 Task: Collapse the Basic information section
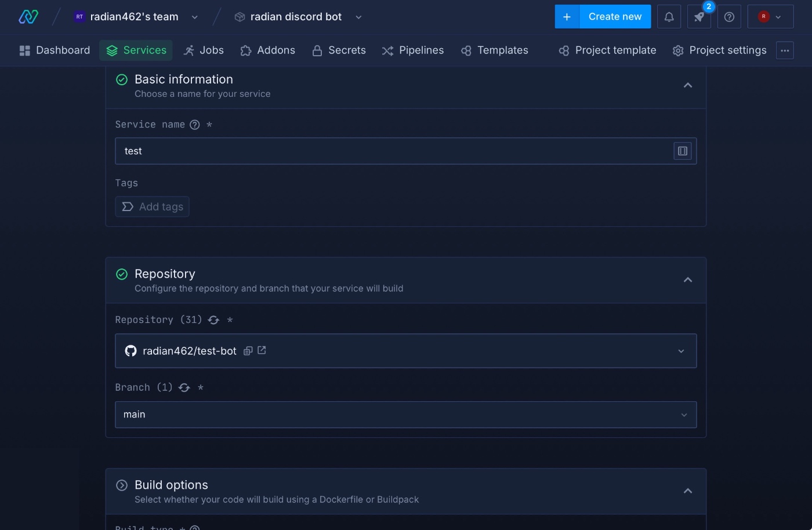688,85
